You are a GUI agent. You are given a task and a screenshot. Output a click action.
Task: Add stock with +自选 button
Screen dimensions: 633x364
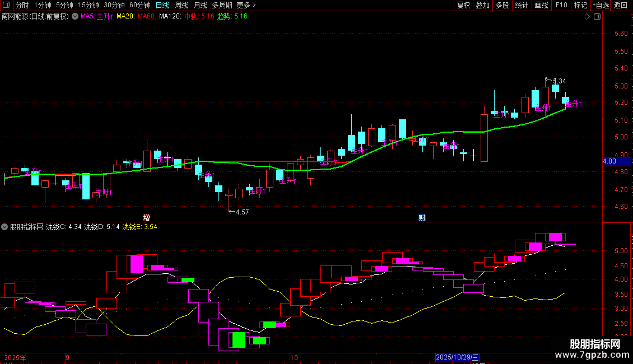[601, 5]
